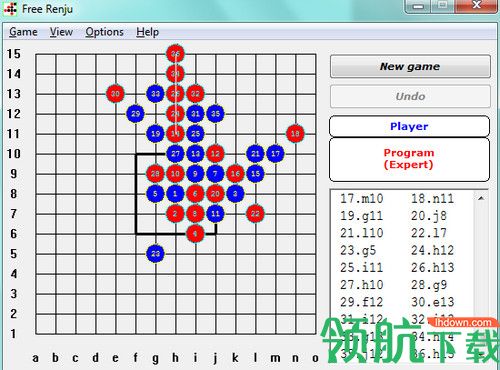
Task: Select move entry 25.i11
Action: 362,268
